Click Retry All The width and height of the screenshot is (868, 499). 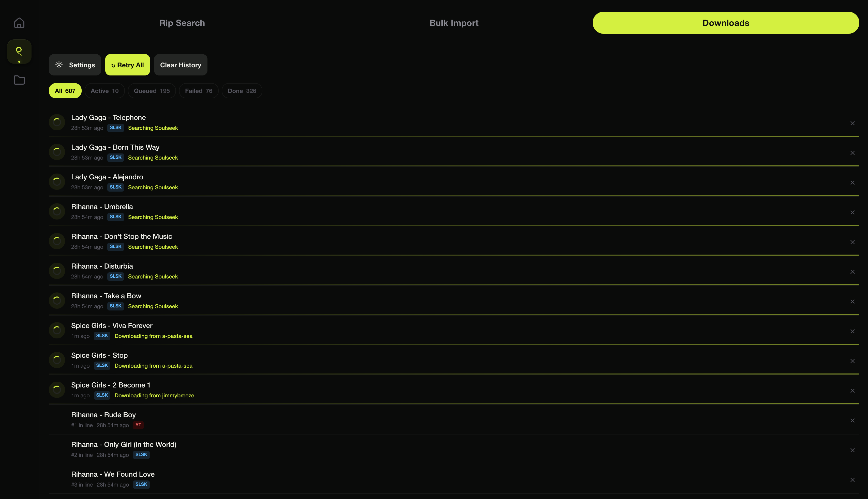point(128,65)
